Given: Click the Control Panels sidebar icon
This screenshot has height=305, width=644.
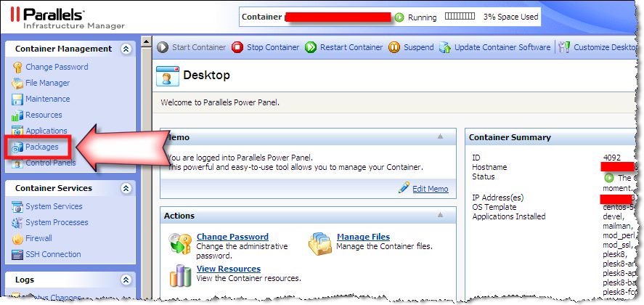Looking at the screenshot, I should (x=17, y=163).
